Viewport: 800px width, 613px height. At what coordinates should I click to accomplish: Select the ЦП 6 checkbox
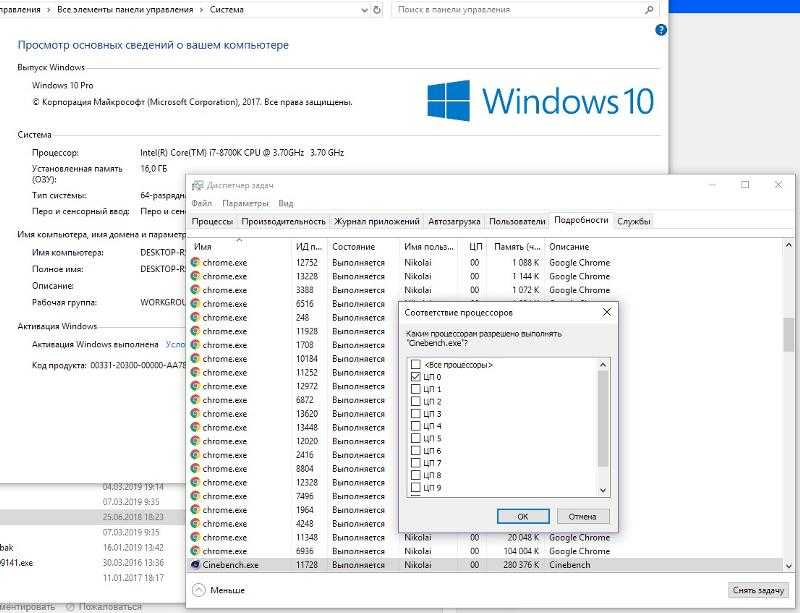(415, 451)
